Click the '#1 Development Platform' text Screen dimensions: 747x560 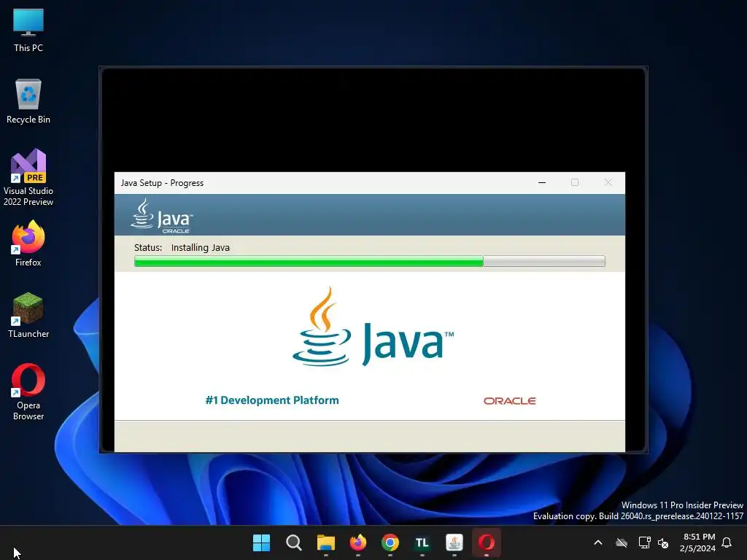click(272, 400)
